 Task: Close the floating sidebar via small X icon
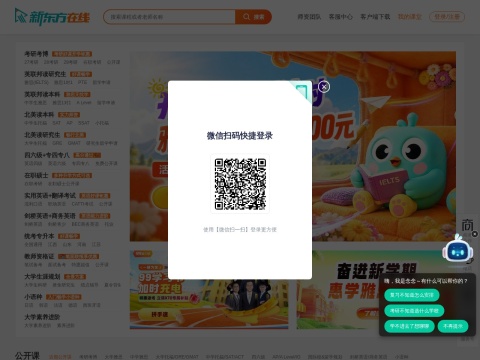pos(475,234)
